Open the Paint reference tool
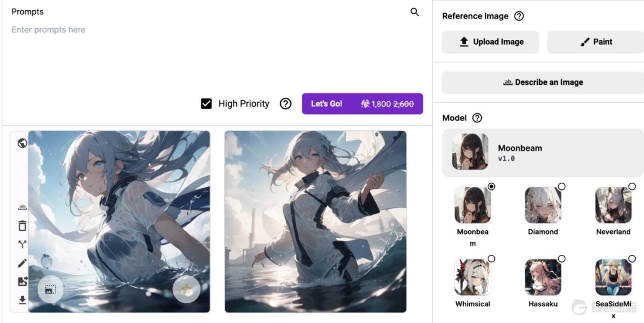Viewport: 644px width, 323px height. point(595,42)
